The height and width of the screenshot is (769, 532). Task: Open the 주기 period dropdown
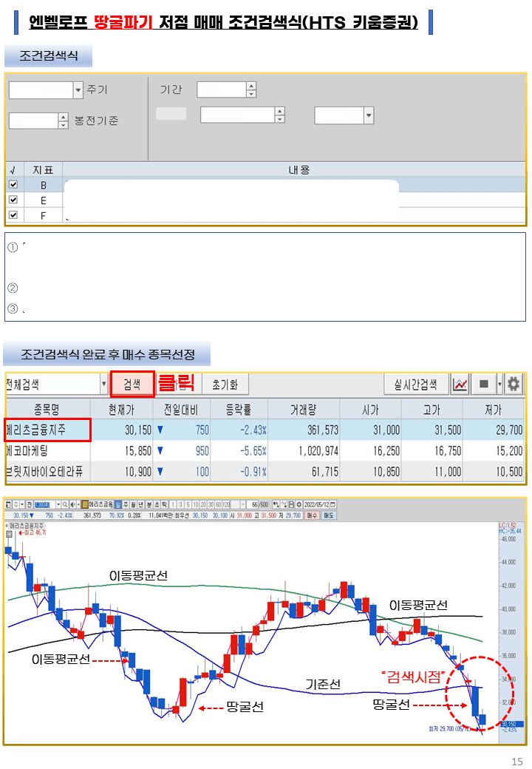[78, 90]
